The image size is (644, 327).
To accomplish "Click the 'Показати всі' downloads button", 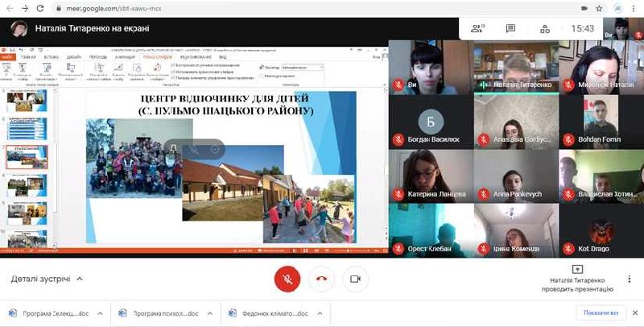I will tap(601, 313).
